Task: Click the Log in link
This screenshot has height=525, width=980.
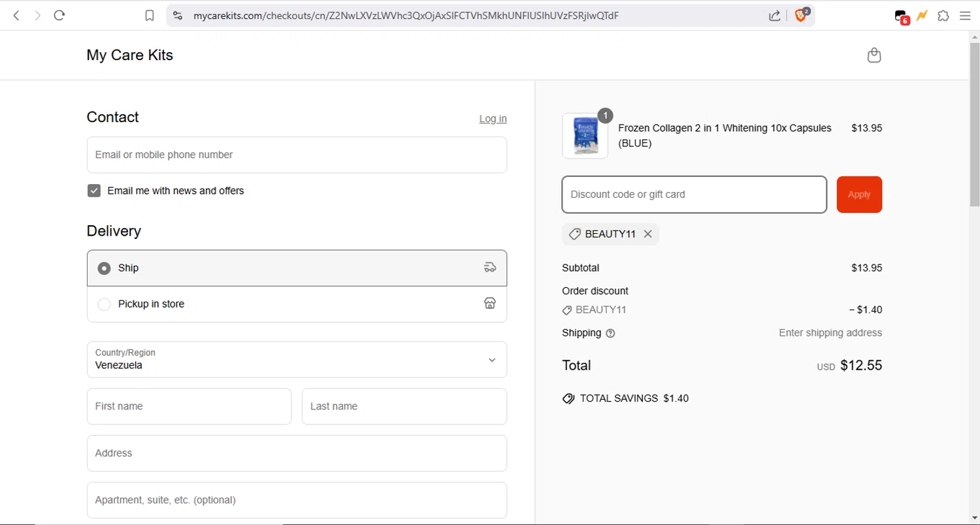Action: pos(493,118)
